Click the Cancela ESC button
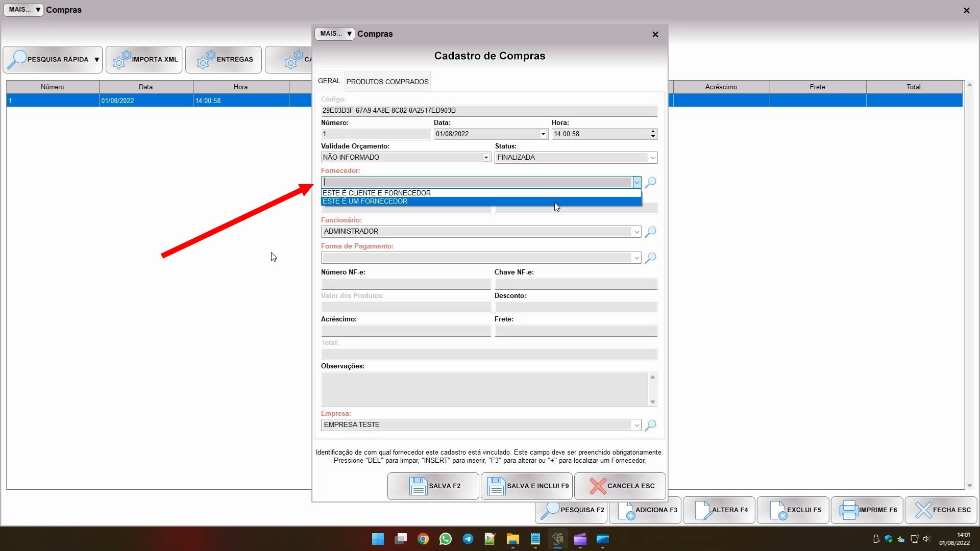This screenshot has height=551, width=980. tap(620, 486)
